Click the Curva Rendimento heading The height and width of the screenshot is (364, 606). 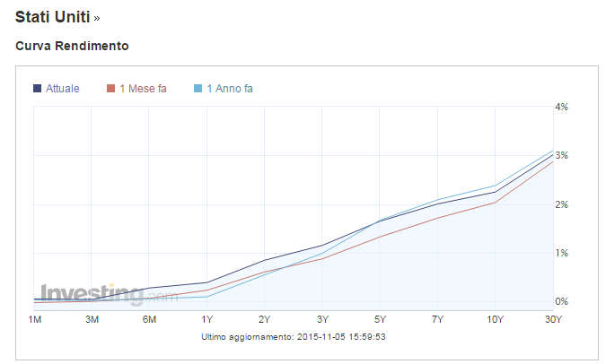pos(73,45)
